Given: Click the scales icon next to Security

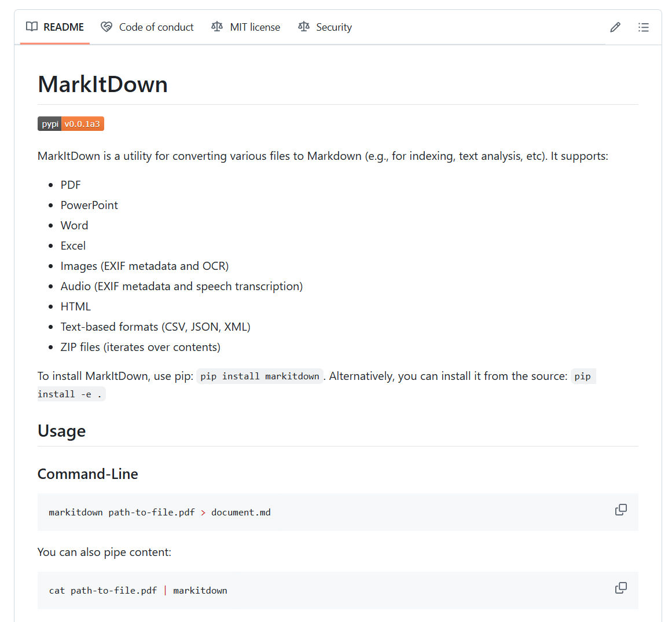Looking at the screenshot, I should [x=303, y=27].
